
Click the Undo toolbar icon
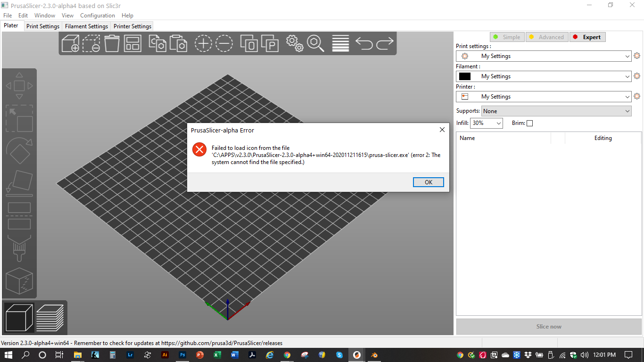pyautogui.click(x=363, y=43)
